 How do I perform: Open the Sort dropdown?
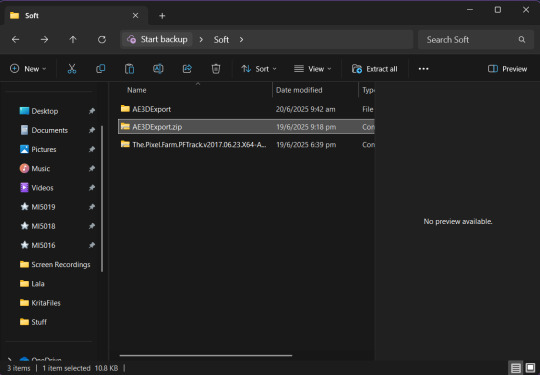point(259,69)
